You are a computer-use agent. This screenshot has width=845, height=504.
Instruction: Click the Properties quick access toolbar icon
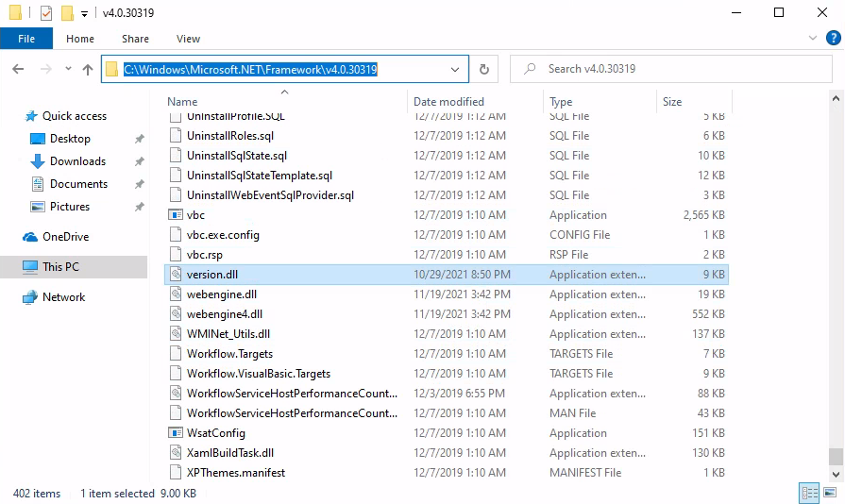[x=46, y=12]
